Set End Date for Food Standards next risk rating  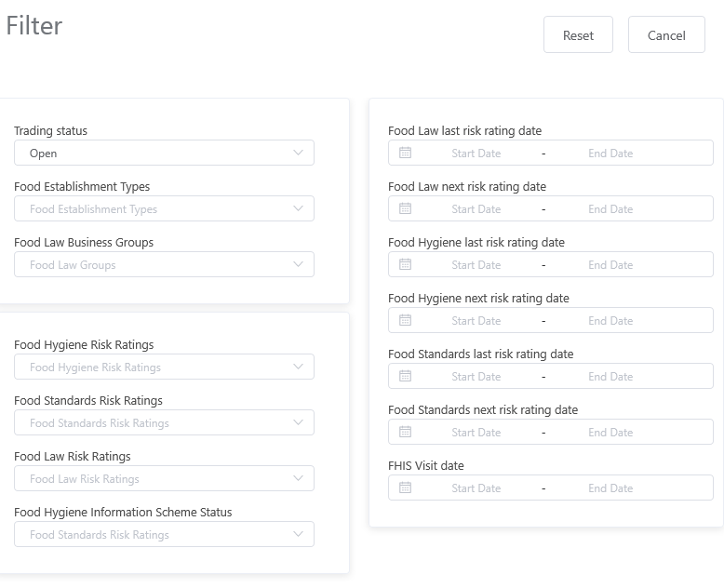(x=610, y=433)
